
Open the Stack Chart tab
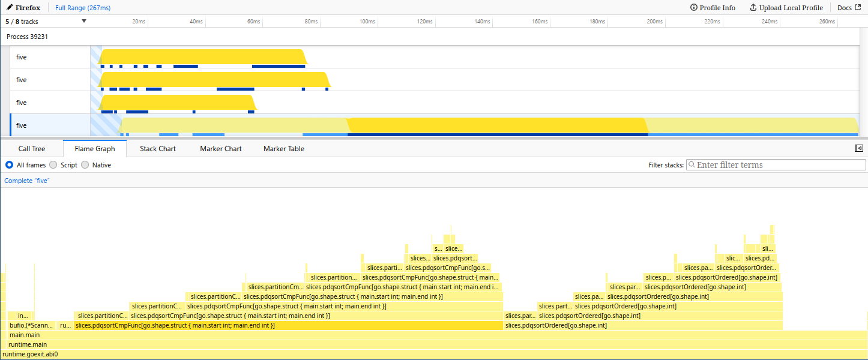[x=158, y=148]
